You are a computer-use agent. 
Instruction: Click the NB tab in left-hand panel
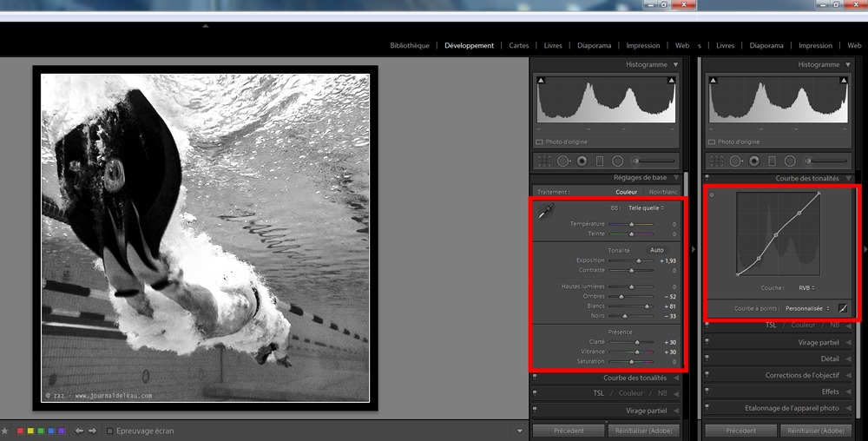coord(662,393)
